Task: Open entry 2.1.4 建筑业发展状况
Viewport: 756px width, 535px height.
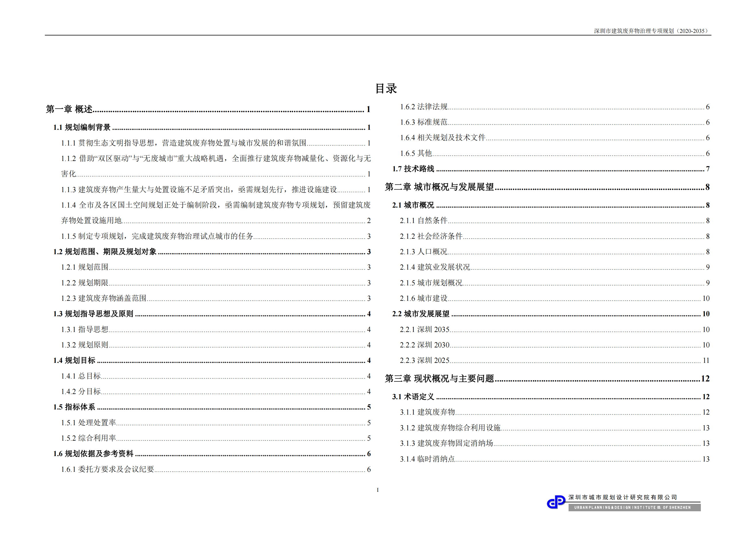Action: 555,267
